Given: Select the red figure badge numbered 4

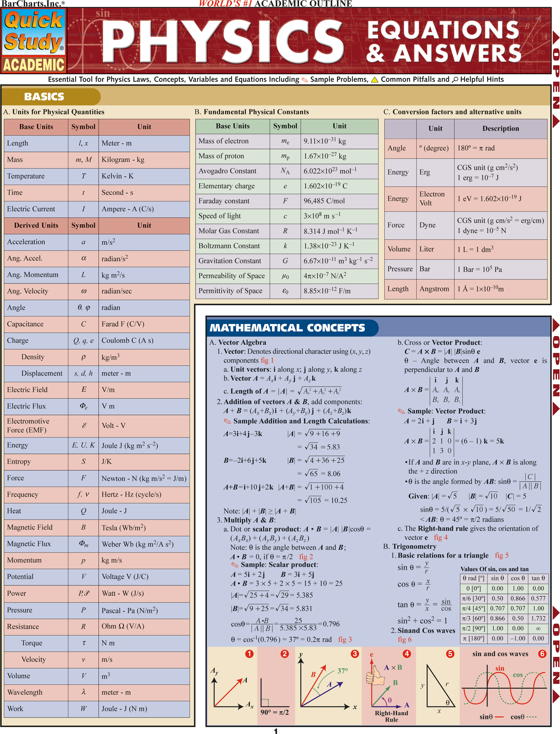Looking at the screenshot, I should [407, 654].
